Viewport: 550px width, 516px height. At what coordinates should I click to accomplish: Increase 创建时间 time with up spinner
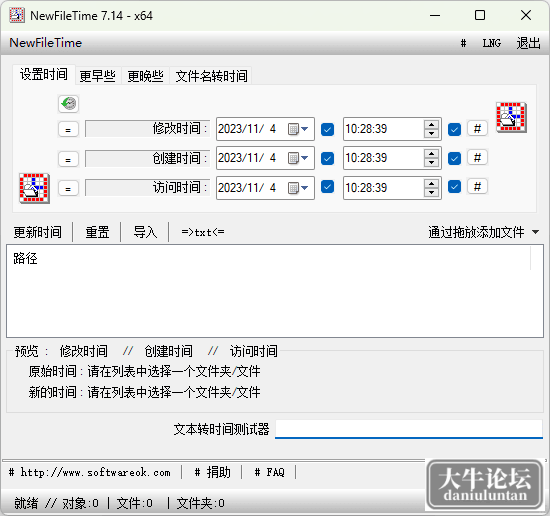431,154
